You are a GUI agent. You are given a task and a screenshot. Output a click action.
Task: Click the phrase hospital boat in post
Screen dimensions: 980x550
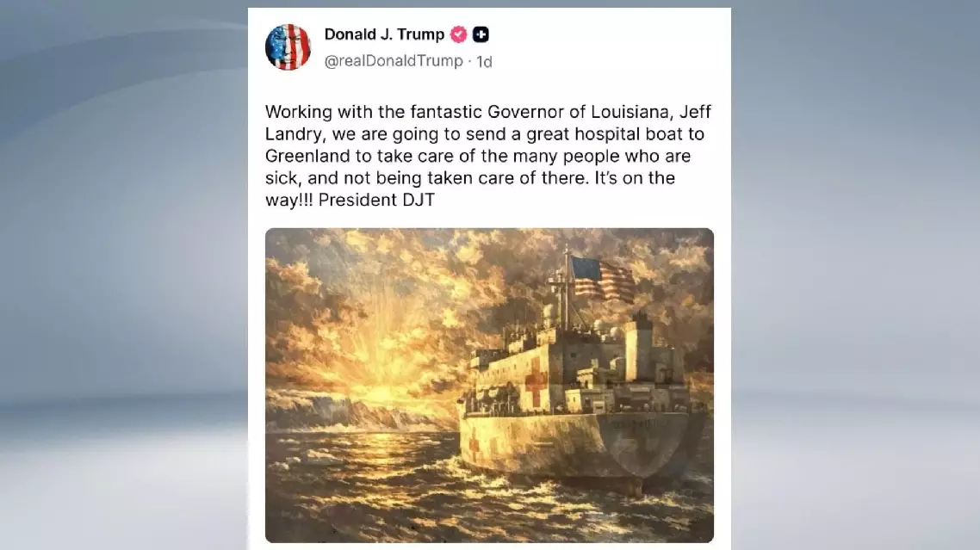628,134
